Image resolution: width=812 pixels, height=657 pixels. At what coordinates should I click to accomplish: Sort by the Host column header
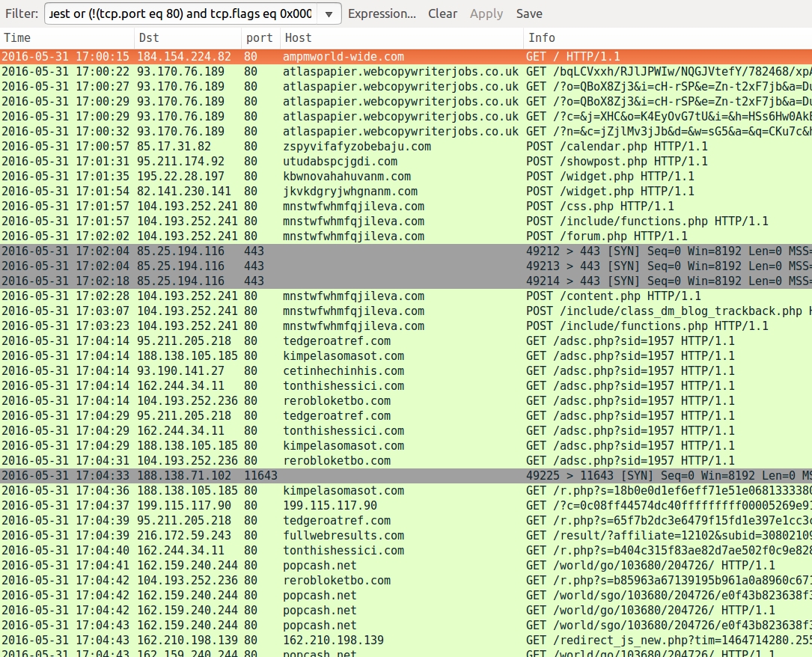400,37
